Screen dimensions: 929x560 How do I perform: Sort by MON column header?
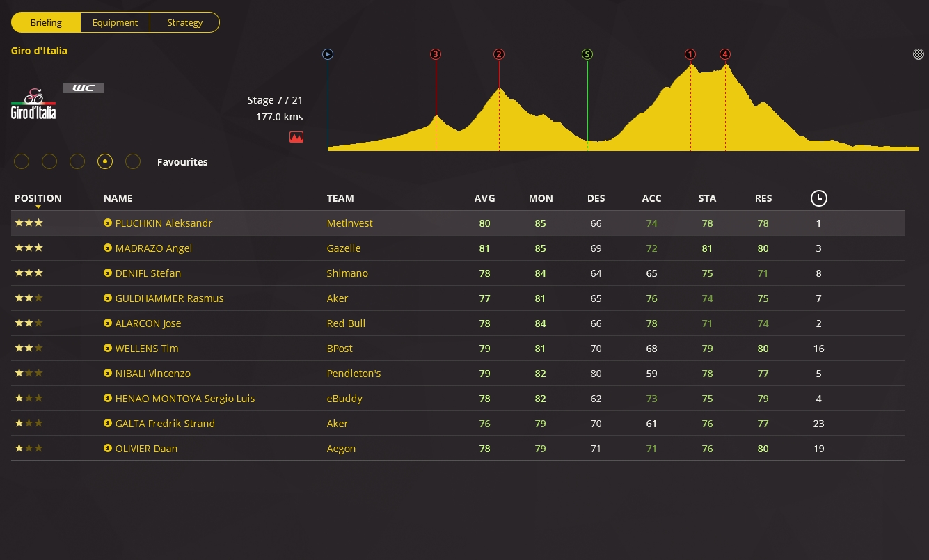tap(541, 198)
